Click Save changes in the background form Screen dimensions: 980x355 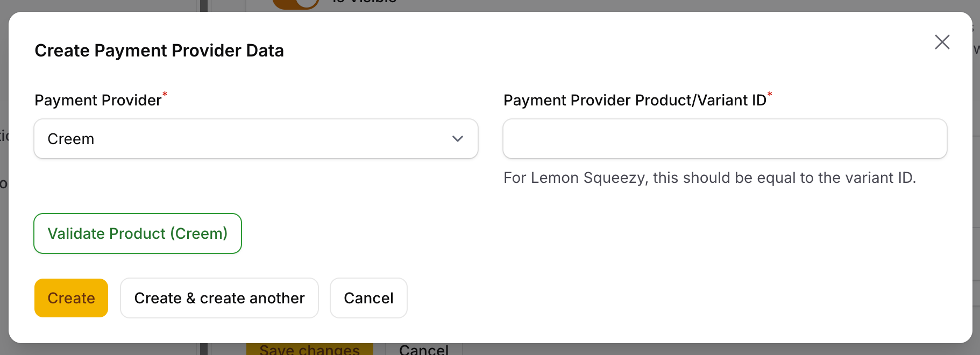(x=309, y=350)
